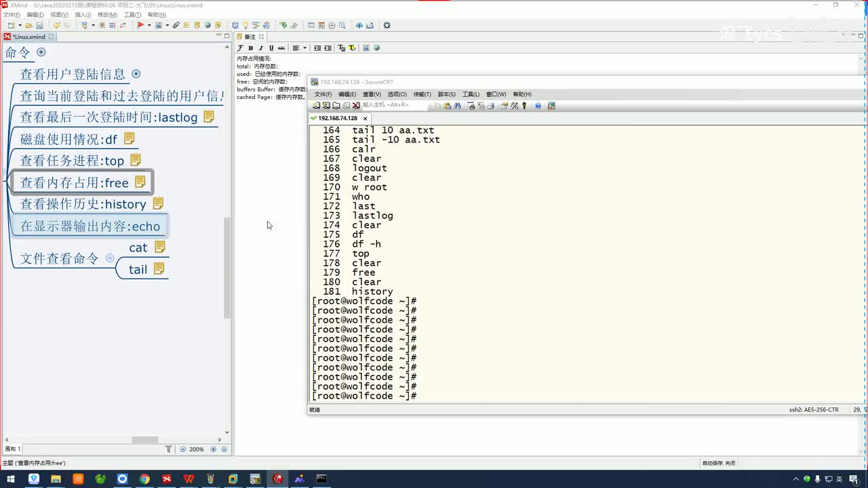Open the insert image dropdown arrow

tap(167, 26)
